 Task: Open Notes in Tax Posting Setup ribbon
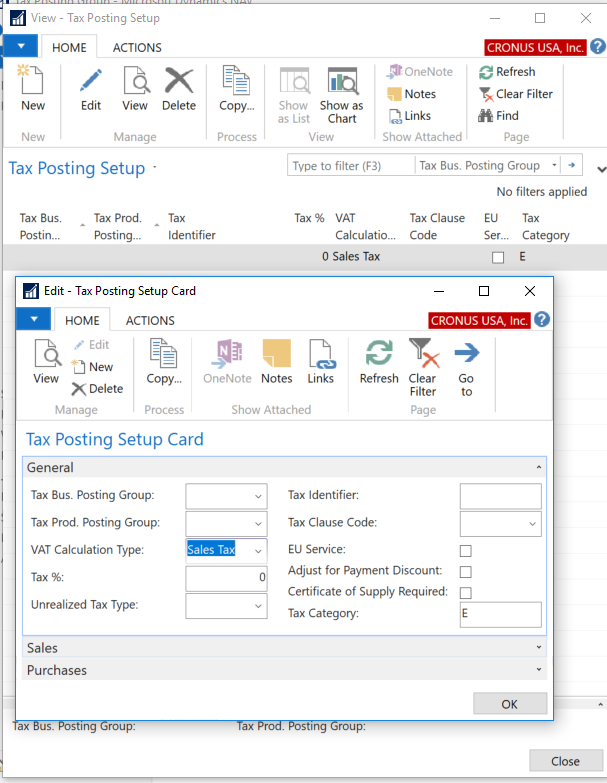point(412,94)
